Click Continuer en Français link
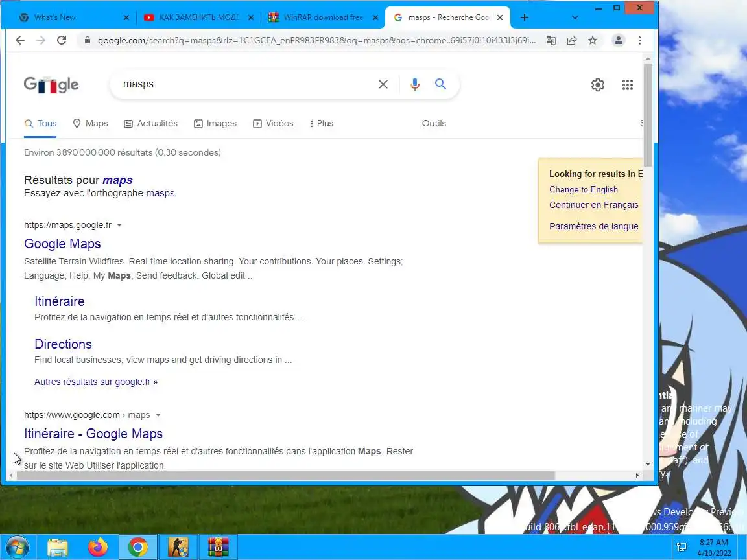The width and height of the screenshot is (747, 560). coord(593,205)
